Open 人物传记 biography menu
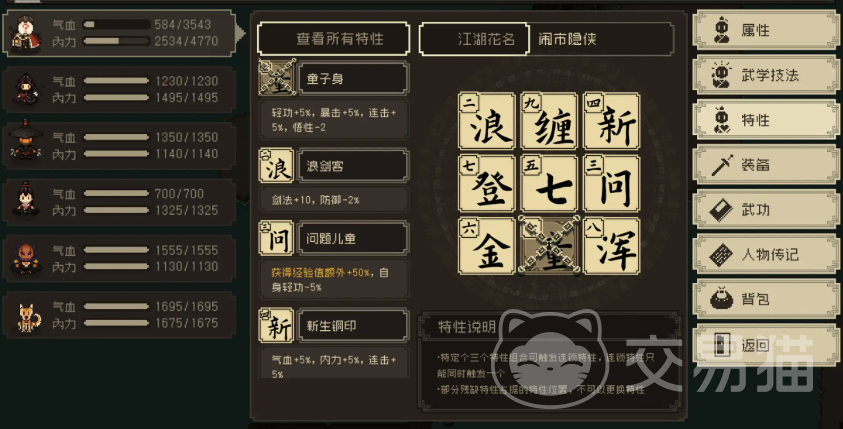843x429 pixels. 766,254
